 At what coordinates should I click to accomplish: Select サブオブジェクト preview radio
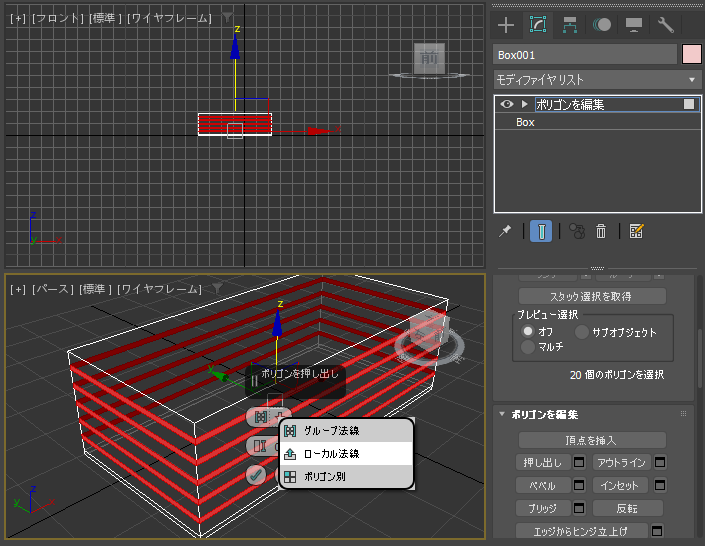(x=581, y=332)
